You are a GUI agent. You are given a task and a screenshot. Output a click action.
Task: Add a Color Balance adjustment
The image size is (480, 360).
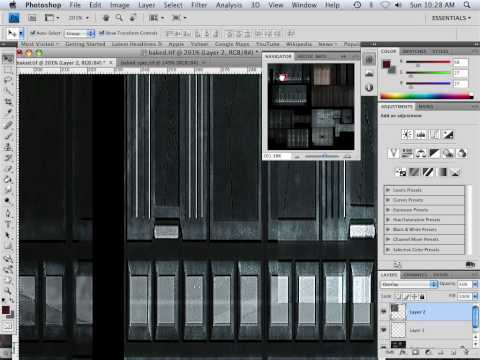coord(421,153)
